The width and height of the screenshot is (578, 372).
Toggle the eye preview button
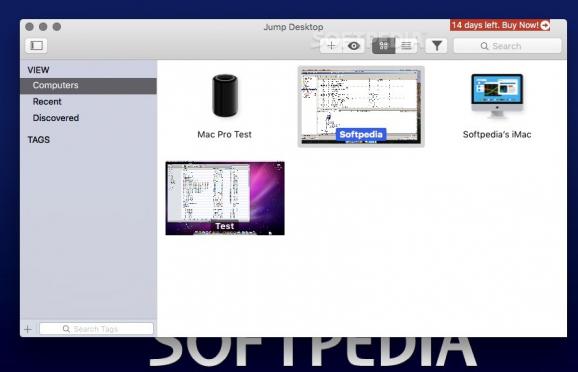[354, 46]
